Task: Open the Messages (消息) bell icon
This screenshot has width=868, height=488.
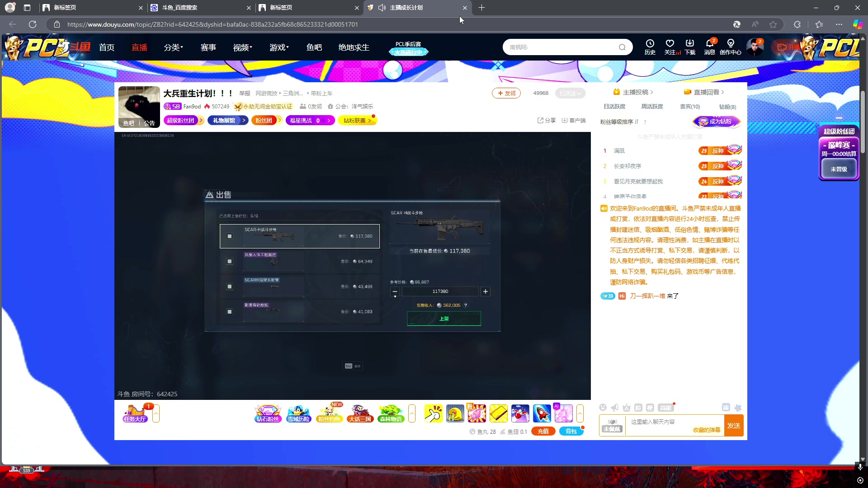Action: pyautogui.click(x=710, y=47)
